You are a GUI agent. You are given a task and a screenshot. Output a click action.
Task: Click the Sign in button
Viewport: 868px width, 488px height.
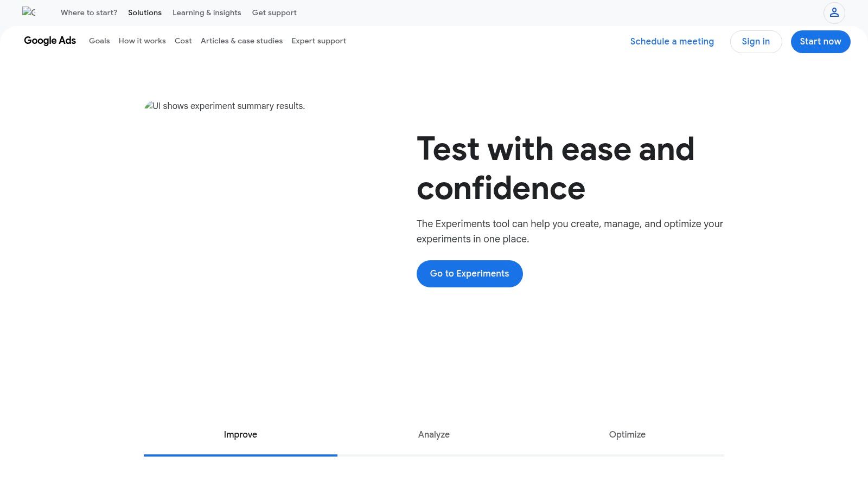(x=756, y=41)
